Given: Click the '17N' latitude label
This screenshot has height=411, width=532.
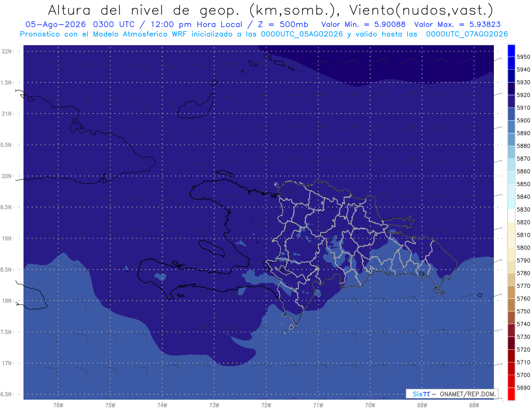Looking at the screenshot, I should 8,363.
